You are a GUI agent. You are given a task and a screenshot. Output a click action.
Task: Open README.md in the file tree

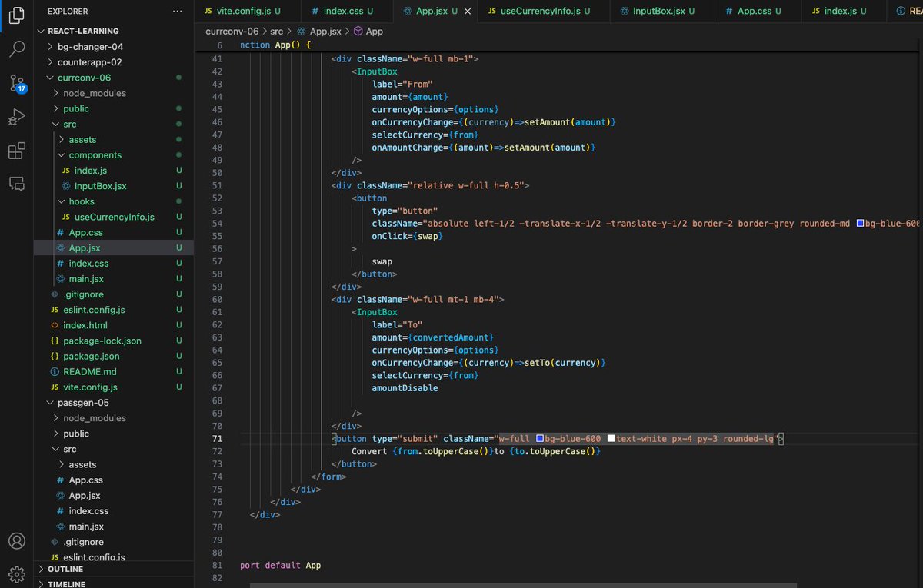(113, 371)
